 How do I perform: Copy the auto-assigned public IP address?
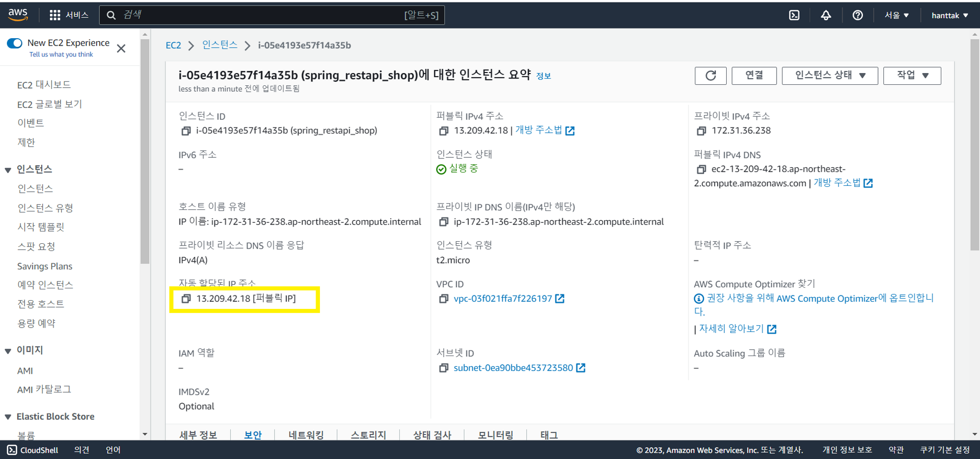(x=186, y=299)
